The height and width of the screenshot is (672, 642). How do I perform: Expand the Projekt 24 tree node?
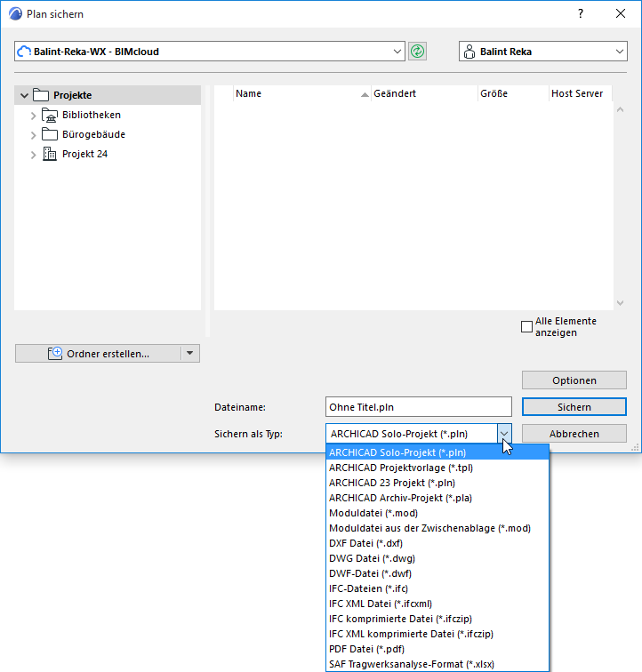point(33,155)
